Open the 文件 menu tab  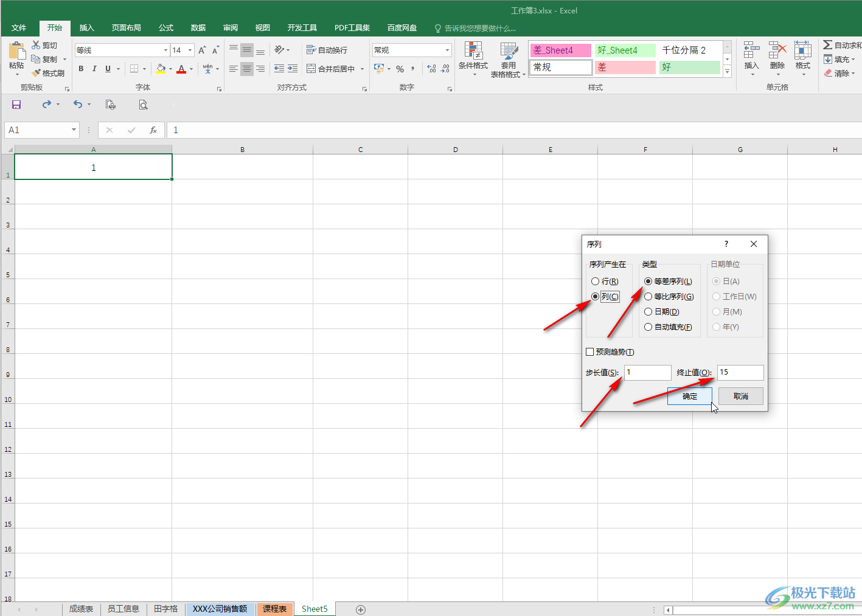(x=19, y=27)
